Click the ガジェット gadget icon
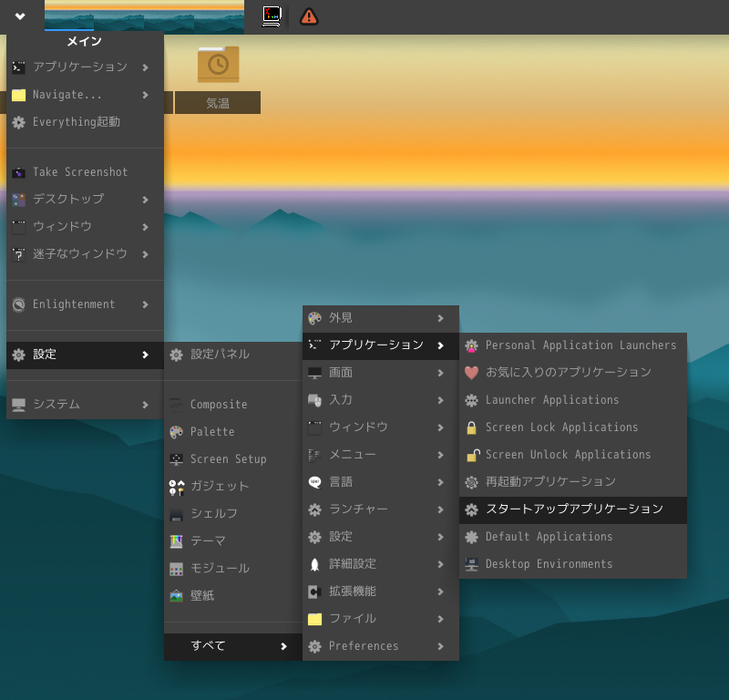729x700 pixels. click(x=176, y=487)
